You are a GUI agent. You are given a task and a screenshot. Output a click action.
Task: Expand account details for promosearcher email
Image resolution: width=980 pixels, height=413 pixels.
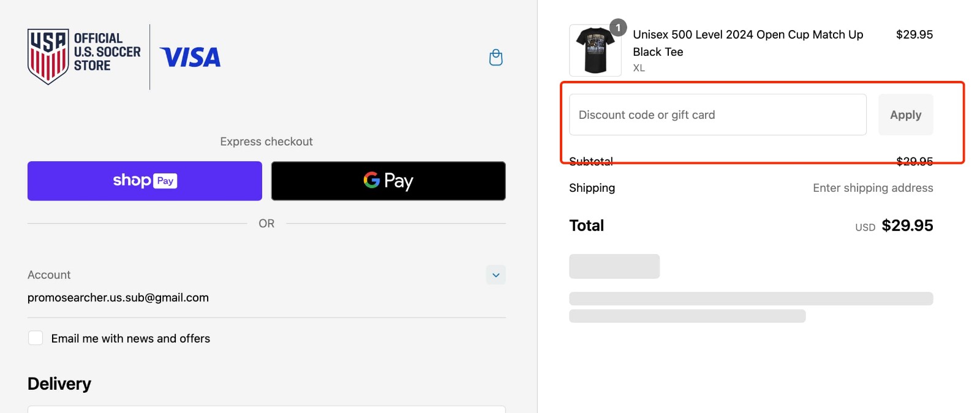tap(496, 275)
